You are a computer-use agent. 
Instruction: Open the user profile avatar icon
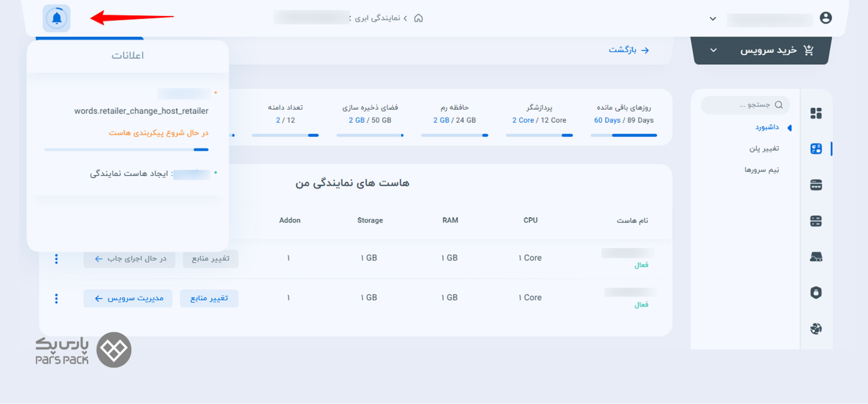[x=825, y=18]
